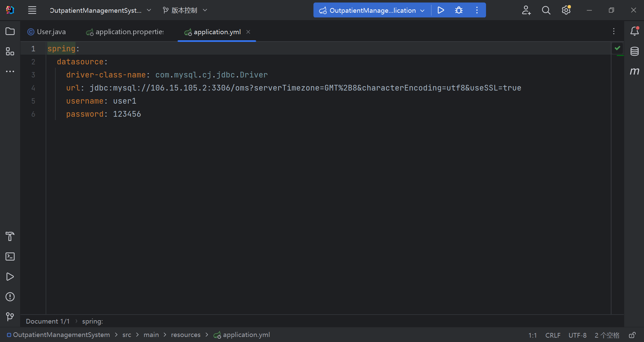Image resolution: width=644 pixels, height=342 pixels.
Task: Open the Terminal tool window
Action: [10, 256]
